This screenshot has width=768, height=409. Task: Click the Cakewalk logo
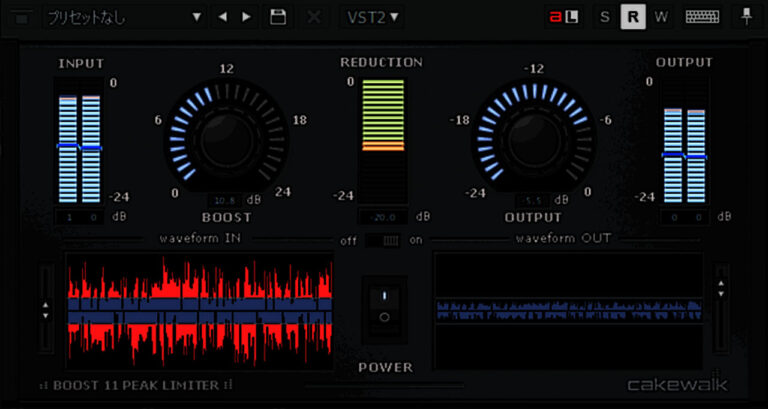tap(677, 385)
